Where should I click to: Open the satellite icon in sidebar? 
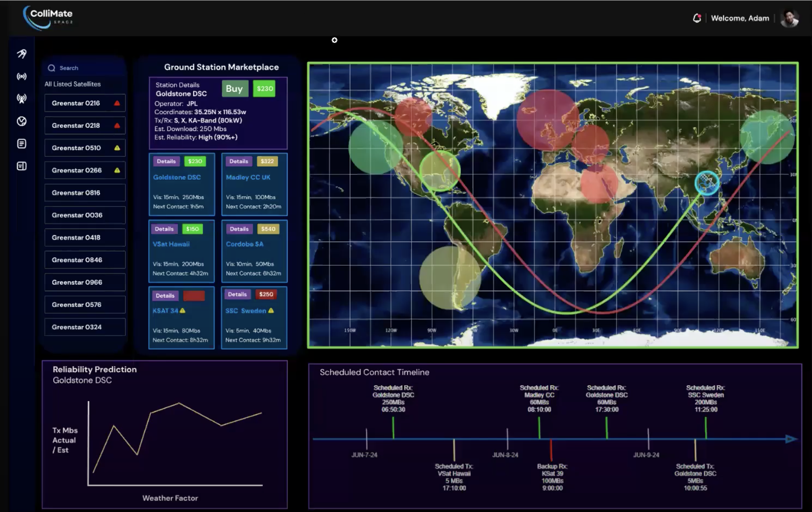(x=22, y=54)
